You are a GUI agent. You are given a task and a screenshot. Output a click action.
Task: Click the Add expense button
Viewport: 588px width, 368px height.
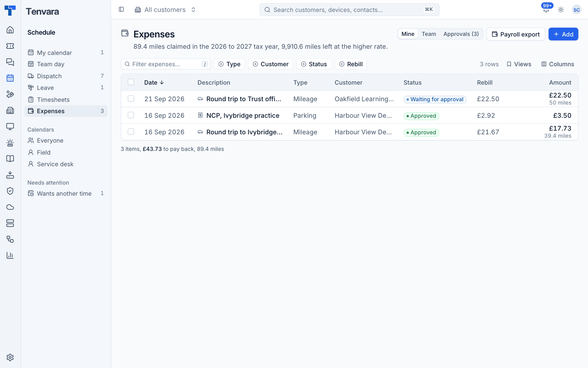[563, 34]
